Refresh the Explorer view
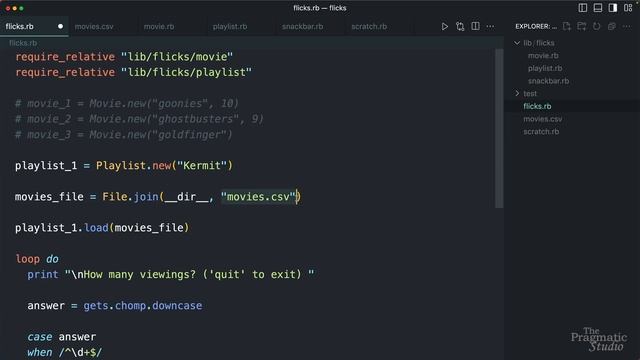 597,26
